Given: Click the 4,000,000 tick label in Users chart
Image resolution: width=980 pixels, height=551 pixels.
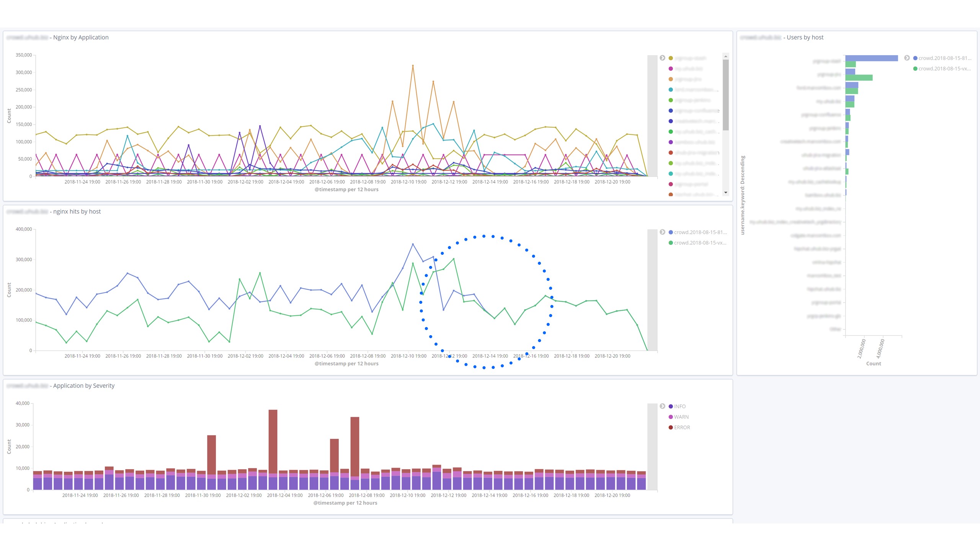Looking at the screenshot, I should click(880, 348).
